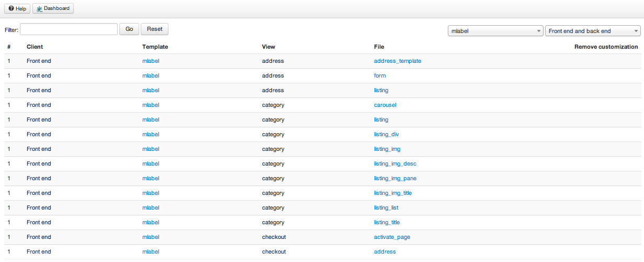This screenshot has width=644, height=262.
Task: Click the Remove customization column header
Action: click(606, 47)
